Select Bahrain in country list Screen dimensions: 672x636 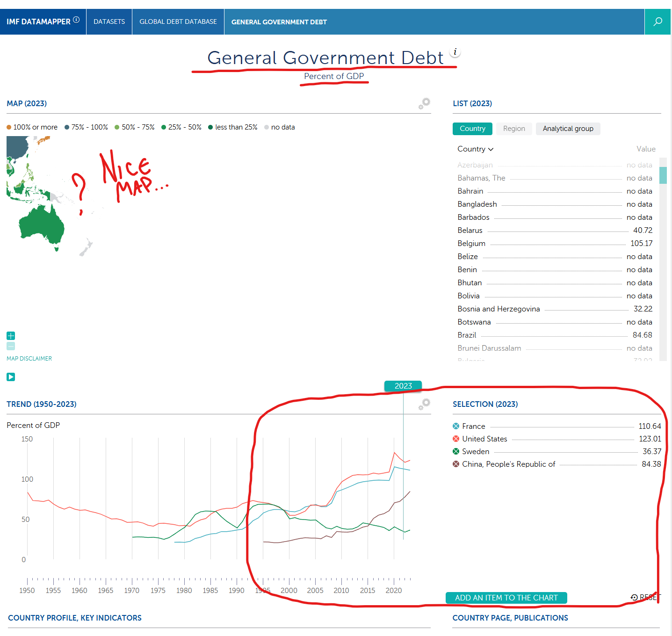pos(555,191)
